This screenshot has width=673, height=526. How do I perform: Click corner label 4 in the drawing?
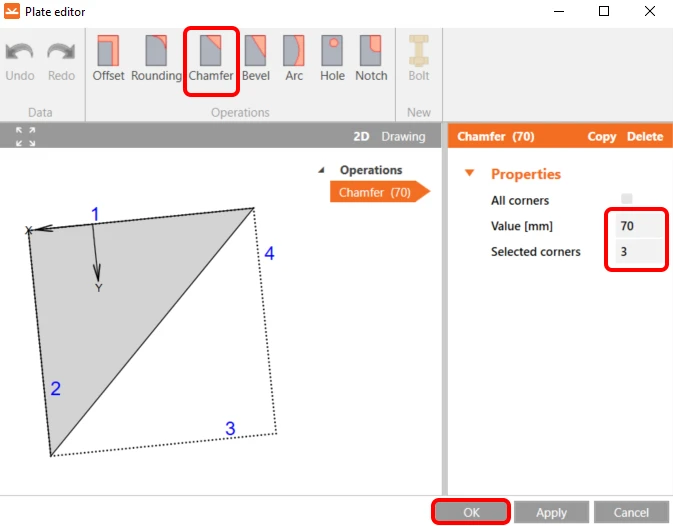(x=269, y=253)
